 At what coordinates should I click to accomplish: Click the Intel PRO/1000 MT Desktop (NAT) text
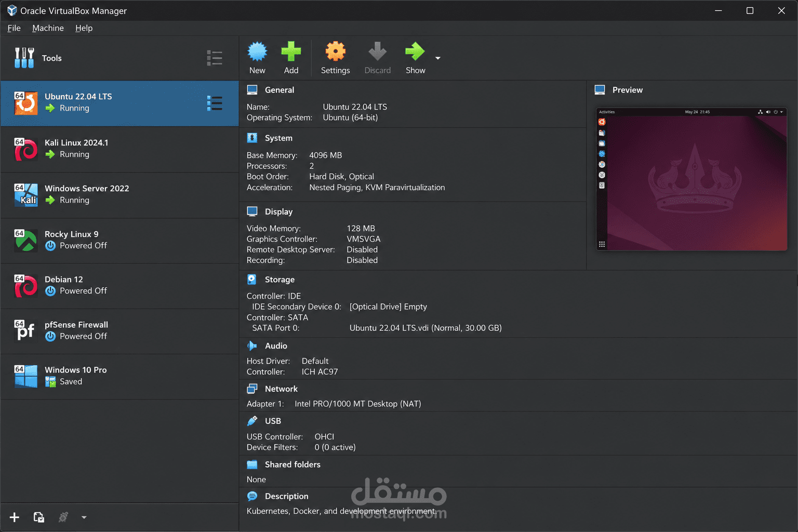(357, 404)
